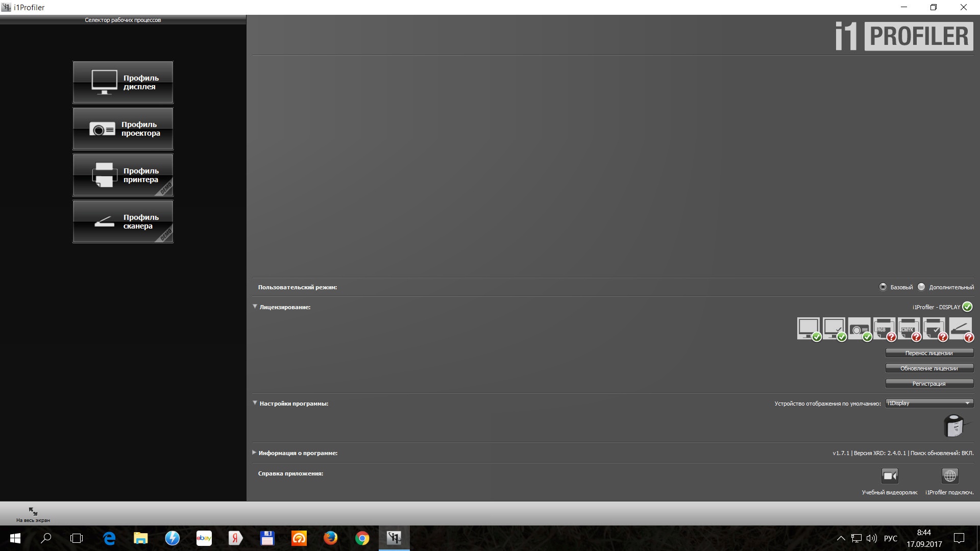Click the display quality check license icon
980x551 pixels.
pyautogui.click(x=835, y=329)
